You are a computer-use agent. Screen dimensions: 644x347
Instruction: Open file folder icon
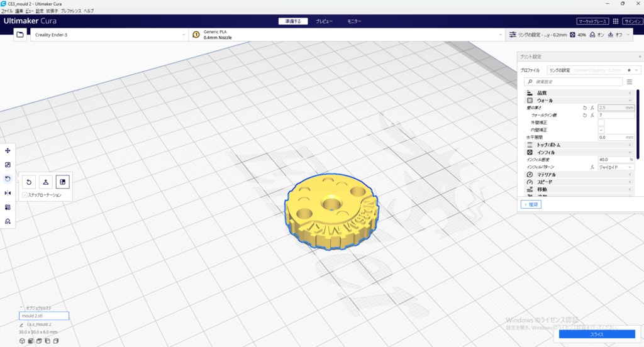pos(20,35)
